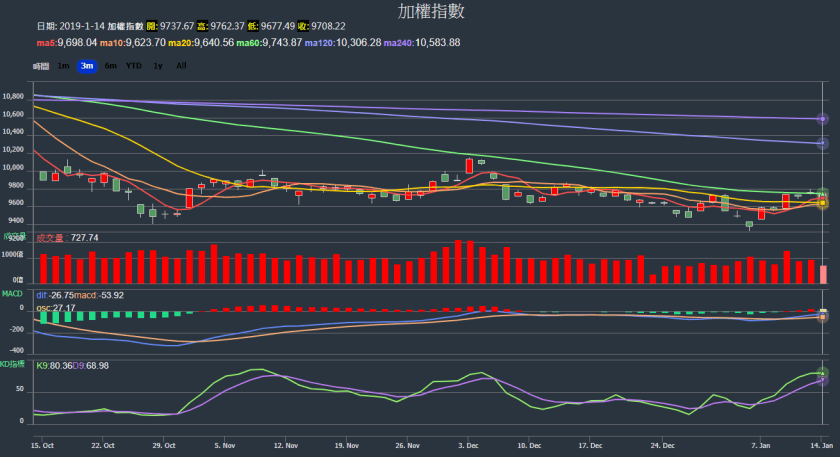Select the 1m time range button
Viewport: 840px width, 457px height.
pyautogui.click(x=63, y=66)
